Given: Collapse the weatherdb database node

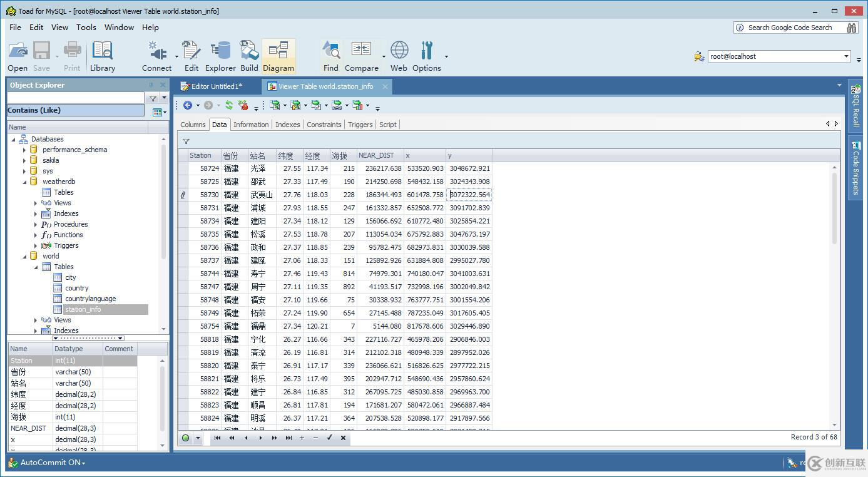Looking at the screenshot, I should coord(25,182).
